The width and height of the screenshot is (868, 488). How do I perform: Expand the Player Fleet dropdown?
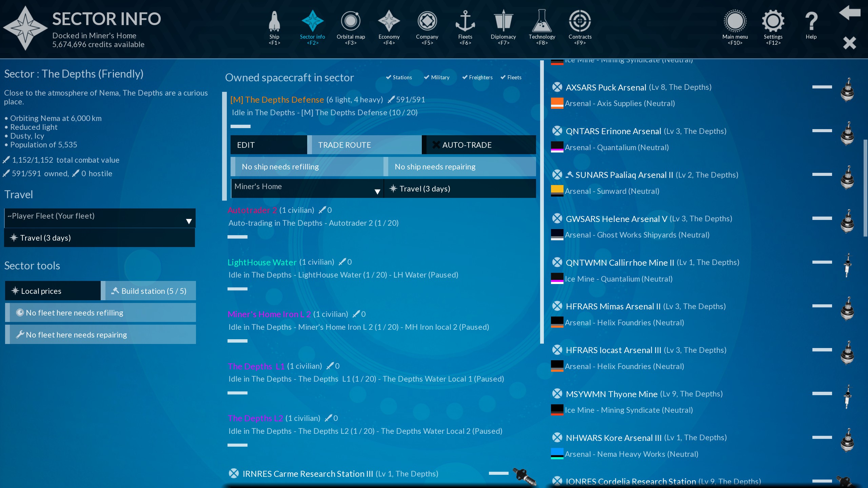[x=100, y=218]
